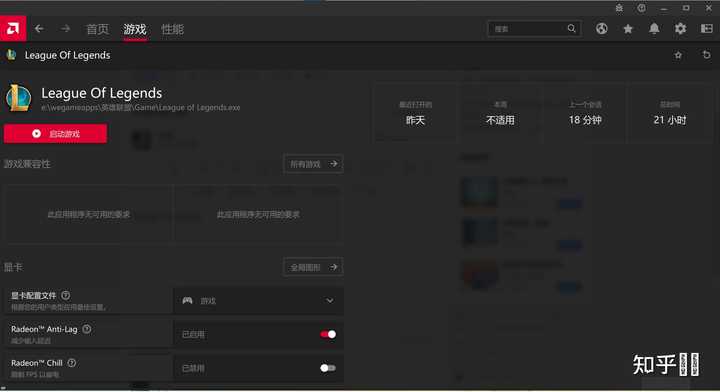Image resolution: width=720 pixels, height=392 pixels.
Task: Enable the Radeon Chill toggle
Action: click(328, 368)
